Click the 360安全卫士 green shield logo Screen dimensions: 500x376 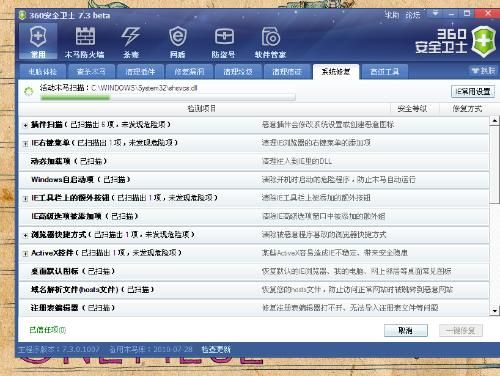pos(484,42)
